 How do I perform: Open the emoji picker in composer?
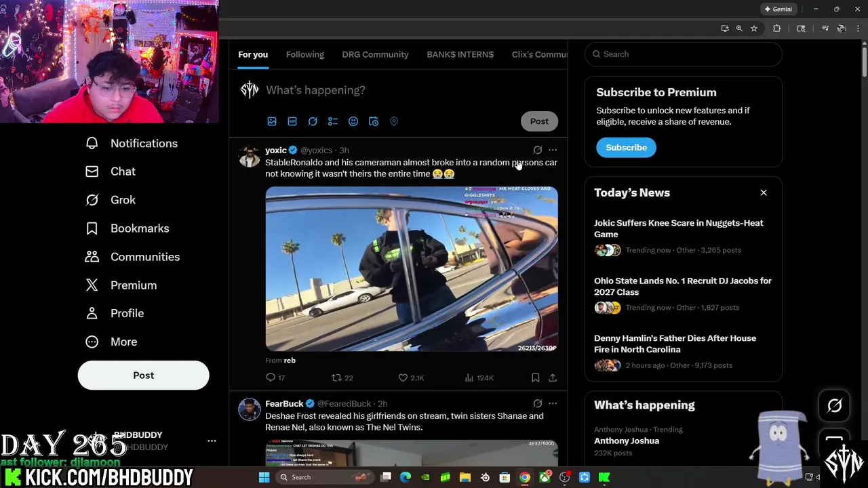tap(353, 121)
